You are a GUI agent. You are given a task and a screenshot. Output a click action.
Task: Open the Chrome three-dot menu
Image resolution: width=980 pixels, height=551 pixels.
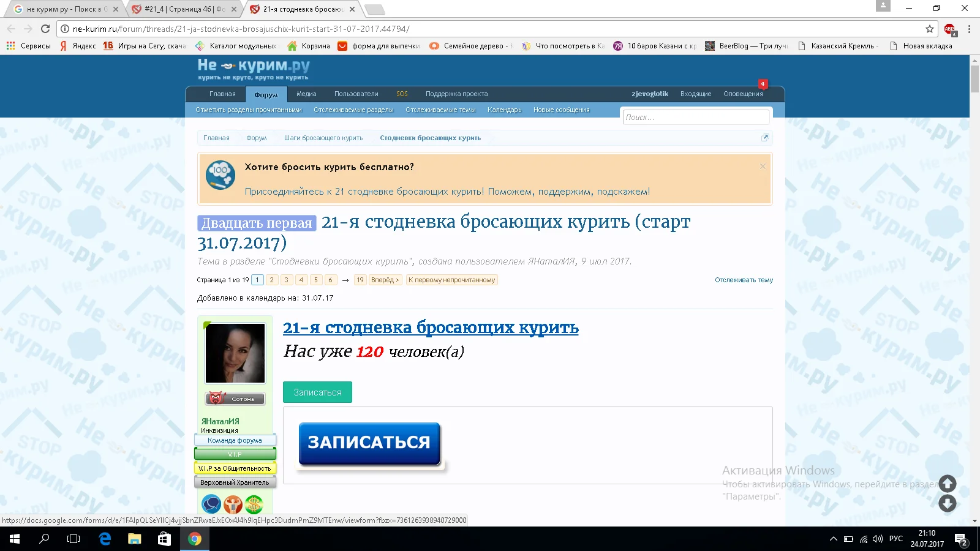click(969, 29)
